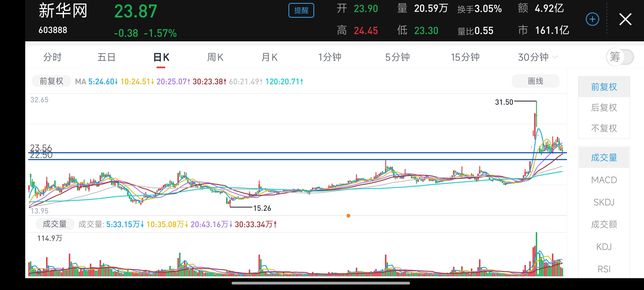Viewport: 644px width, 290px height.
Task: Click the 画线 draw line button
Action: [535, 81]
